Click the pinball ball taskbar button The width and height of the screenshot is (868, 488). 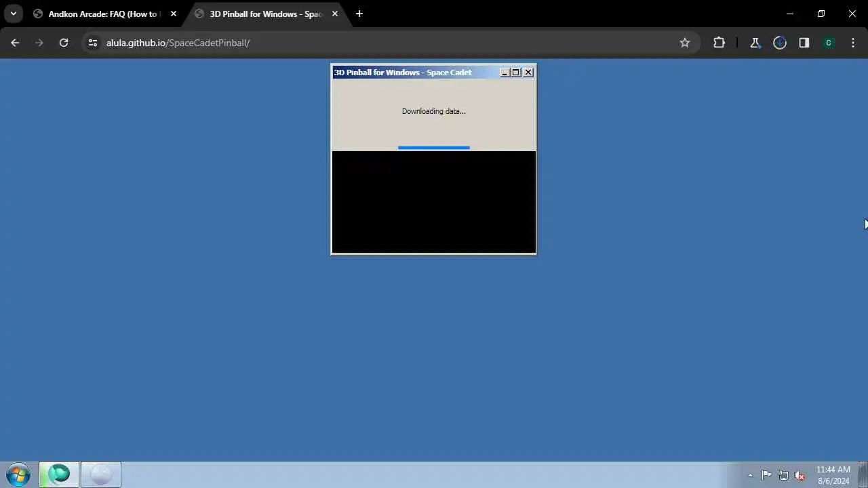coord(101,474)
